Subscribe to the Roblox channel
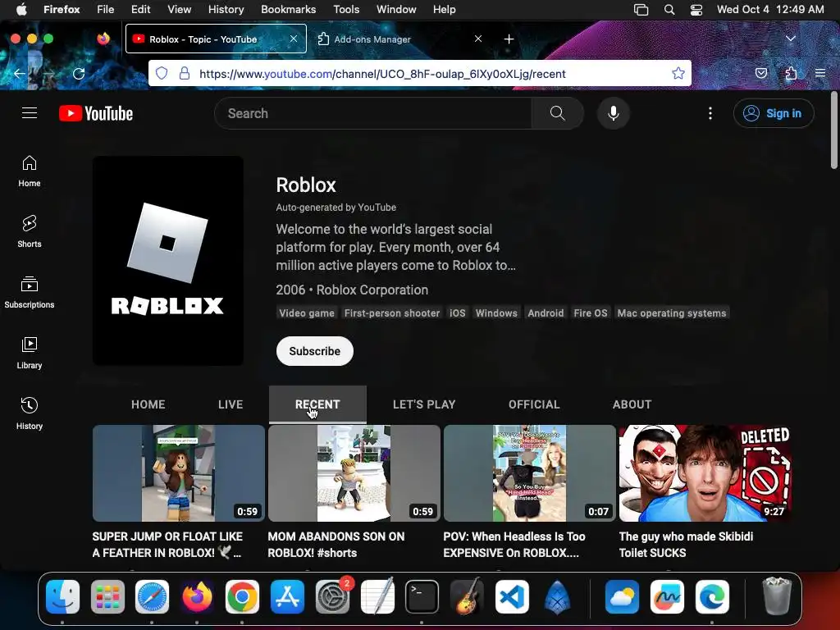The image size is (840, 630). pyautogui.click(x=315, y=351)
